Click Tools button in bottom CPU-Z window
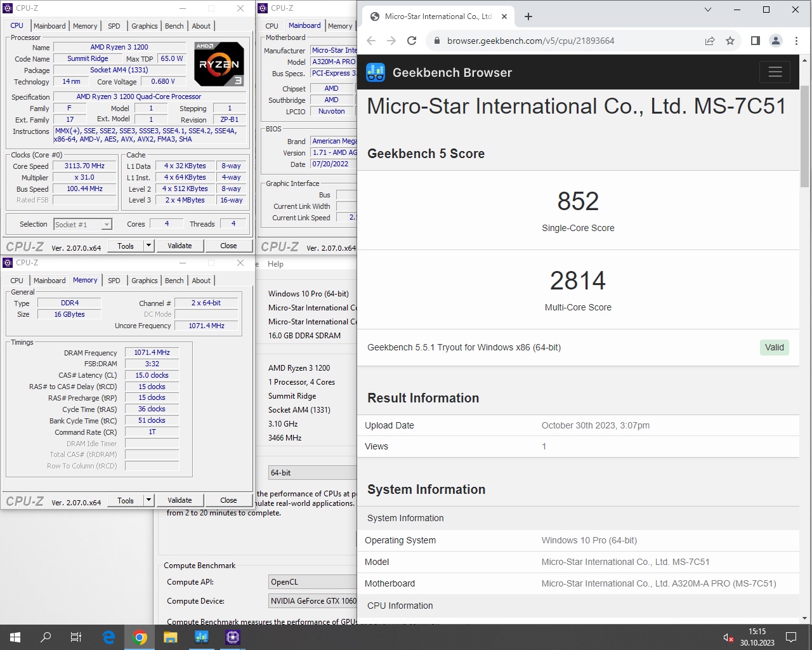Viewport: 812px width, 650px height. pos(126,500)
